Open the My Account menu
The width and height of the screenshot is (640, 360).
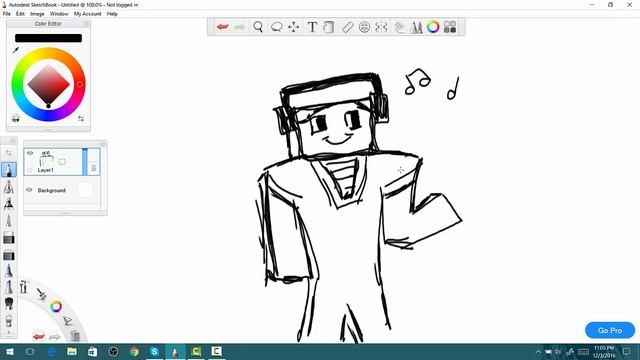pos(87,14)
